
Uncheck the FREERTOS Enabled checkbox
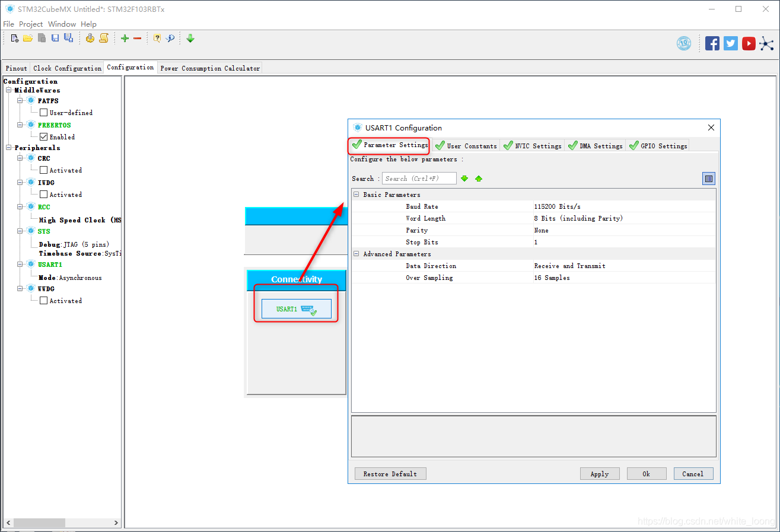(43, 137)
